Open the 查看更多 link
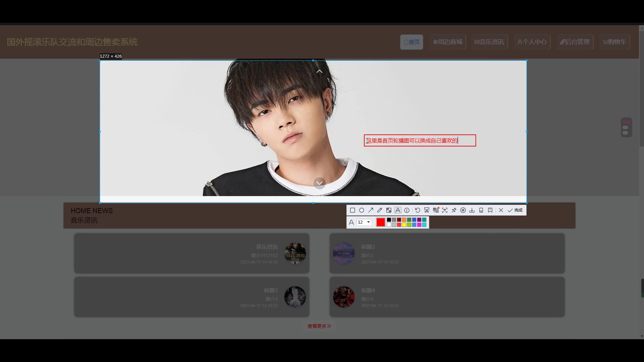 click(x=319, y=326)
